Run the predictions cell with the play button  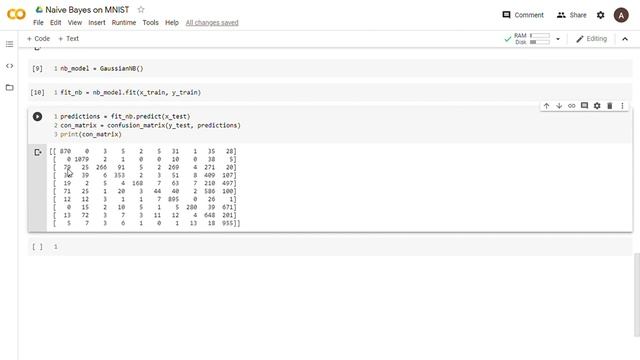click(37, 117)
